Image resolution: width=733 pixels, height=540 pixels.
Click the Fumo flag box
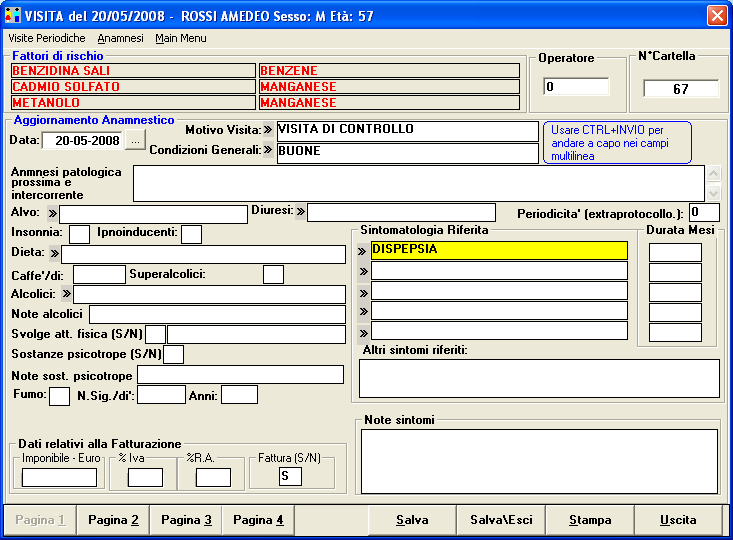(59, 396)
